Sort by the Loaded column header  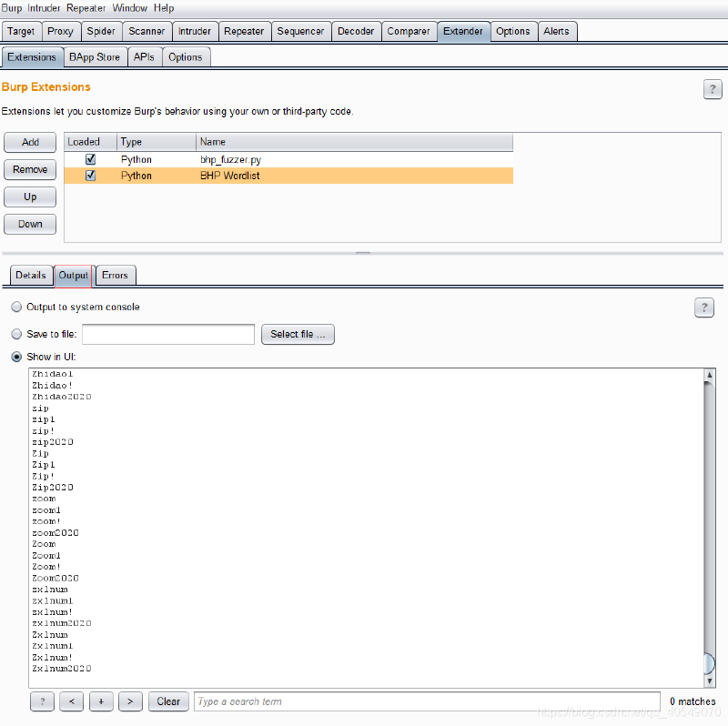coord(90,142)
